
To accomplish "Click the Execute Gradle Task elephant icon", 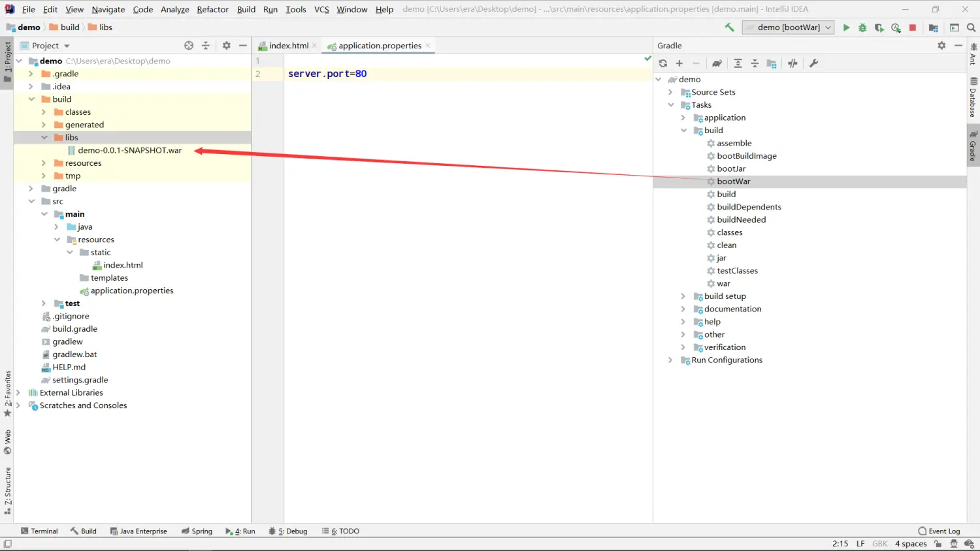I will coord(717,63).
